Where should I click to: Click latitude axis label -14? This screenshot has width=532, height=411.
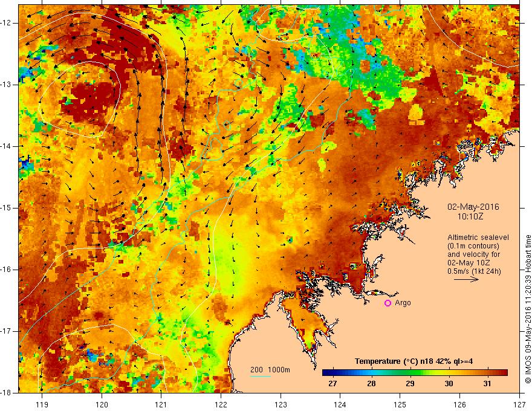click(7, 146)
